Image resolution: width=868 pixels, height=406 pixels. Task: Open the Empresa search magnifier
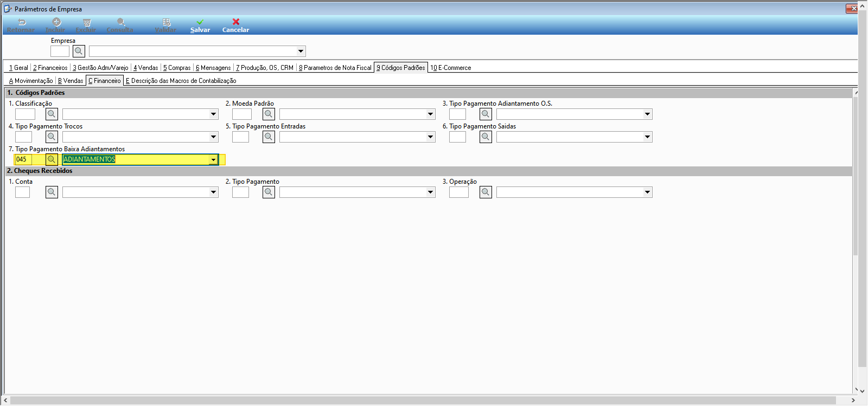(79, 51)
